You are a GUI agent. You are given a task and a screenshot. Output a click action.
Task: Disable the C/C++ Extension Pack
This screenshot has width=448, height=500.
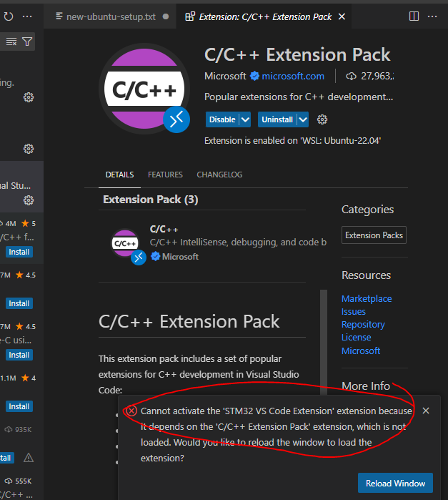pyautogui.click(x=222, y=119)
